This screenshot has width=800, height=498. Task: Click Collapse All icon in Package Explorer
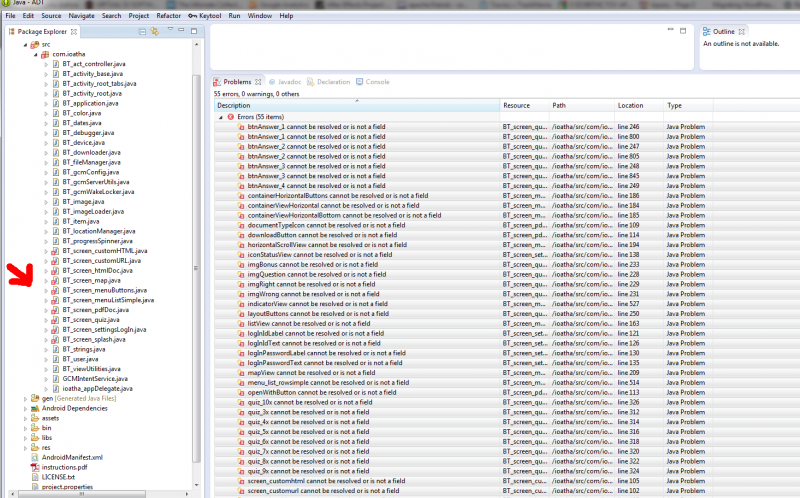[x=141, y=32]
